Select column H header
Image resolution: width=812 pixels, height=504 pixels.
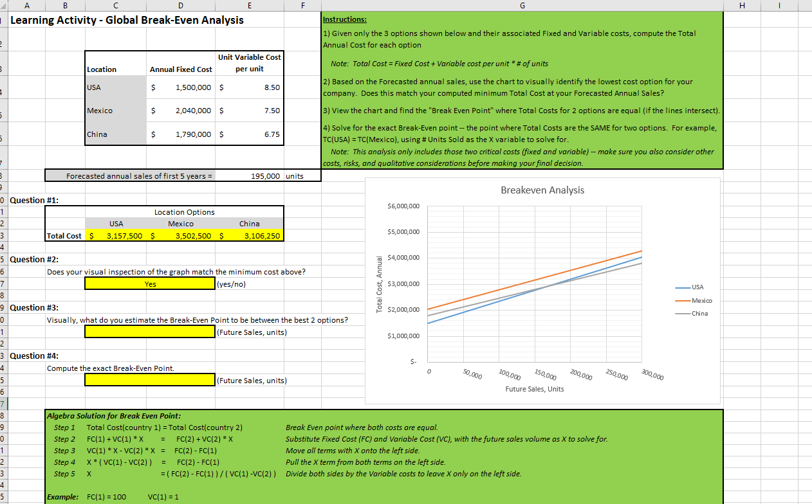tap(743, 4)
